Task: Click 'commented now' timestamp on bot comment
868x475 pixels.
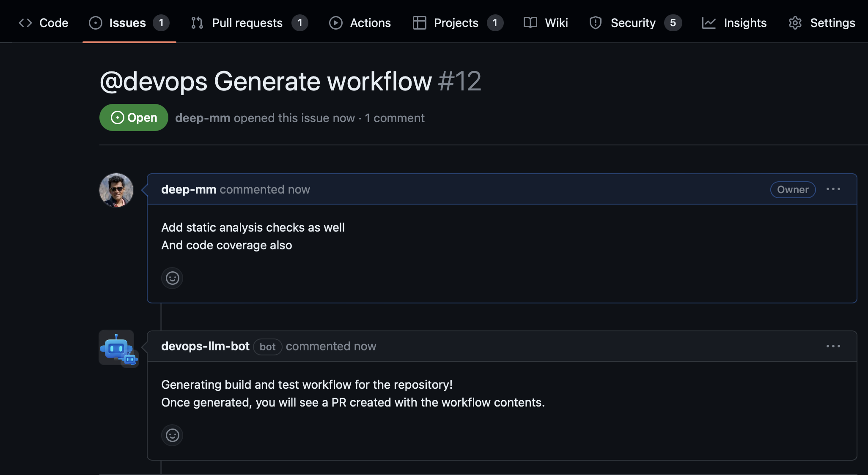Action: click(x=331, y=347)
